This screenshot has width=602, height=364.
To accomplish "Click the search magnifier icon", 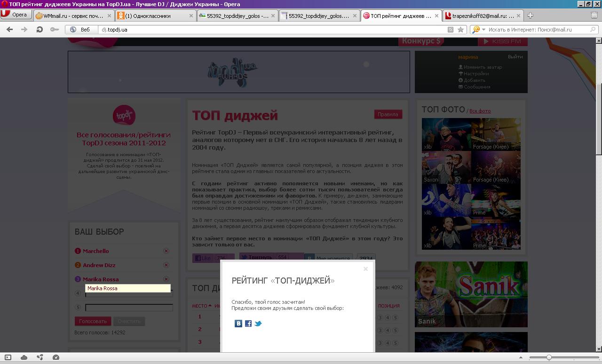I will pyautogui.click(x=593, y=29).
